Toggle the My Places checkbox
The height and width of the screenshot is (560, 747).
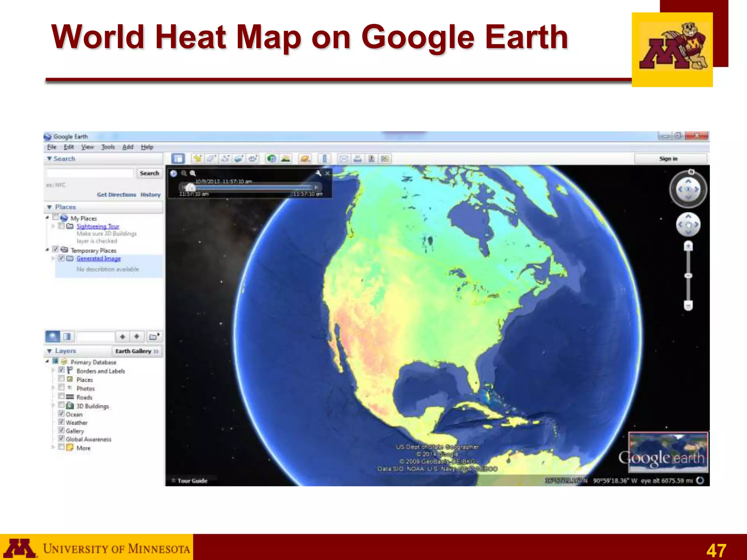click(x=55, y=217)
